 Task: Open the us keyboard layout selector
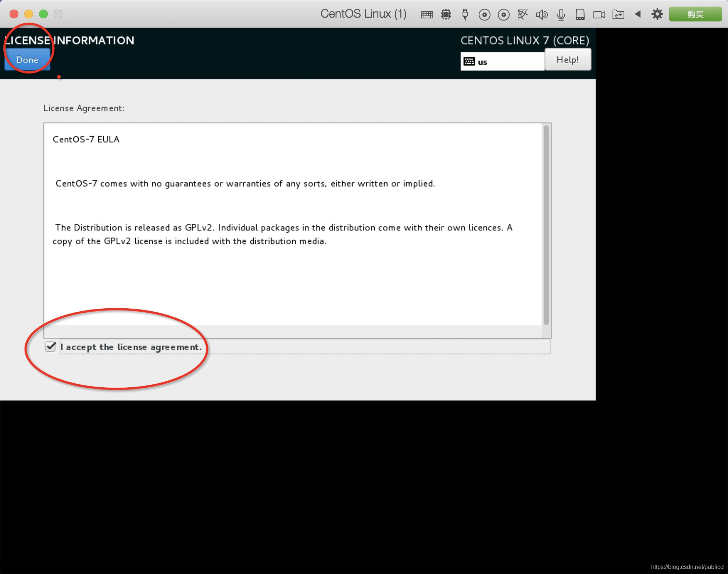click(x=502, y=61)
